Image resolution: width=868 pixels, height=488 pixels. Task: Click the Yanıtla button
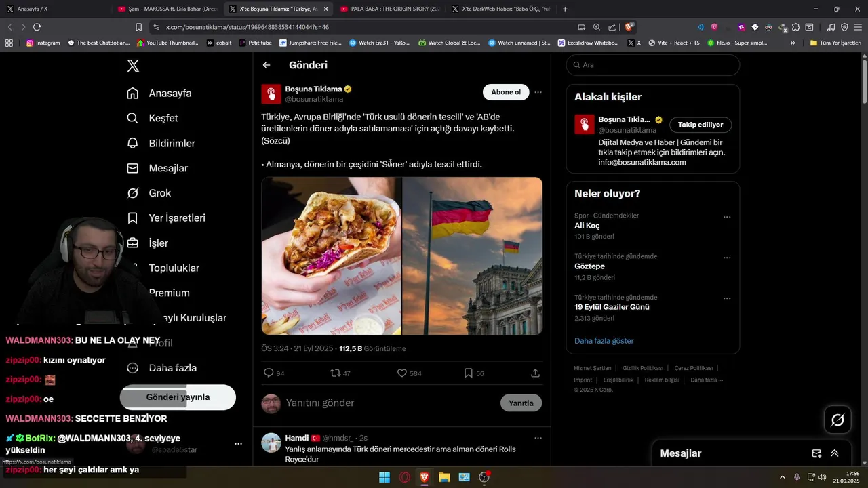click(x=521, y=403)
